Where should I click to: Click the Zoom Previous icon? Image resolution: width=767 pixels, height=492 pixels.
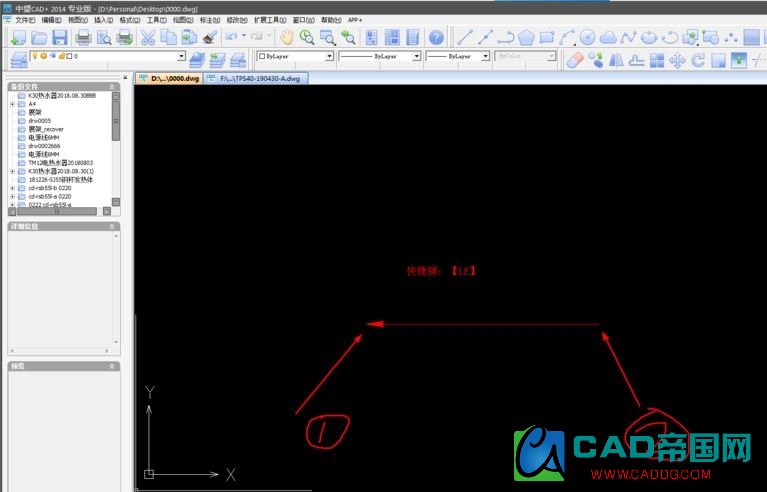pos(348,37)
